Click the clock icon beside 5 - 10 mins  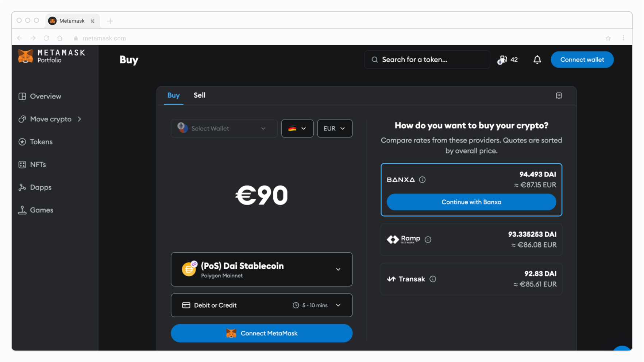(x=296, y=305)
